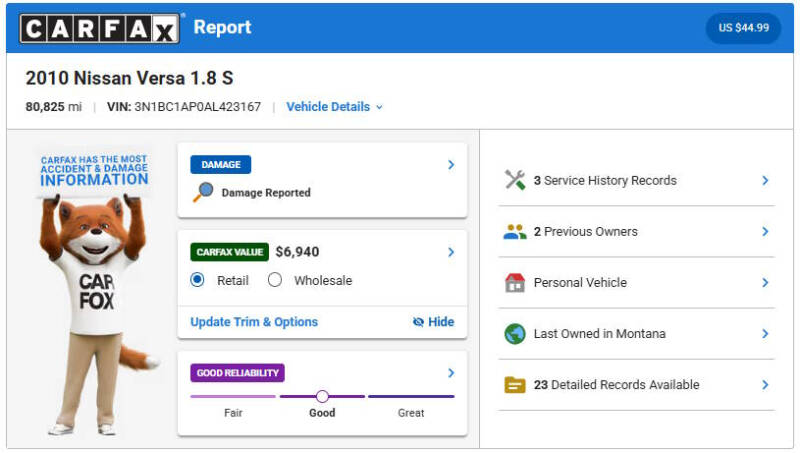800x453 pixels.
Task: Open Service History Records chevron arrow
Action: [x=765, y=180]
